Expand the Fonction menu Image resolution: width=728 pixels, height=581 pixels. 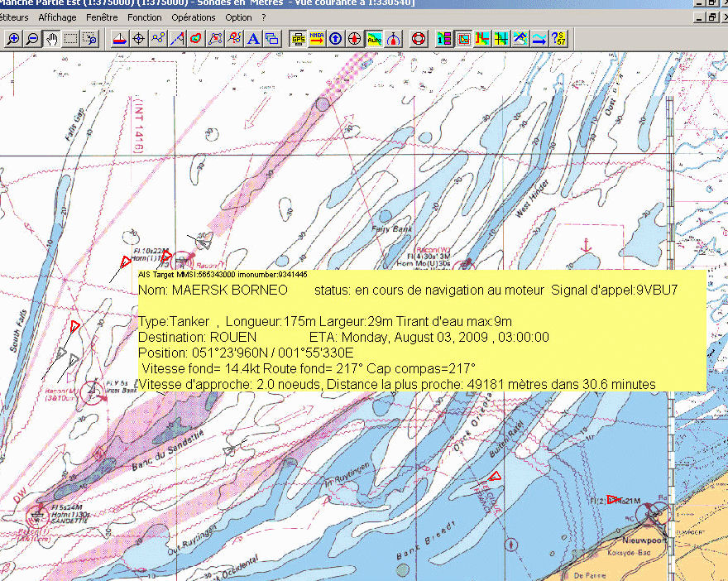145,17
